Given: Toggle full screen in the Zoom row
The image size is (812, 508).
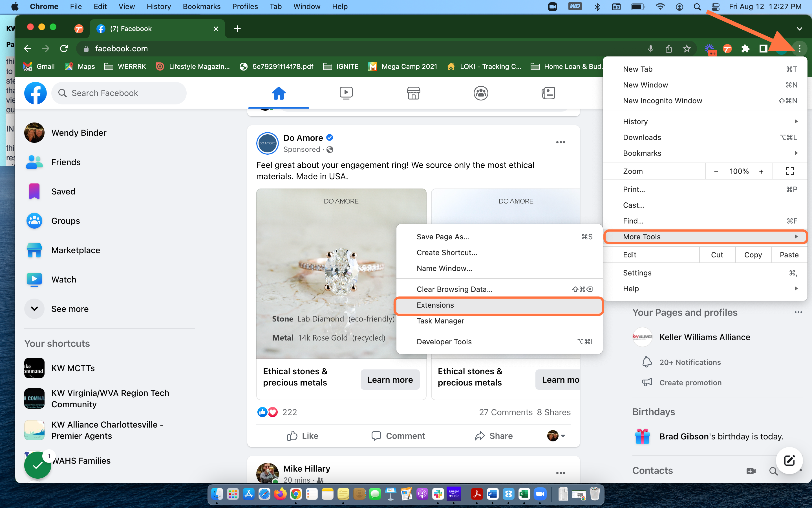Looking at the screenshot, I should [x=790, y=171].
